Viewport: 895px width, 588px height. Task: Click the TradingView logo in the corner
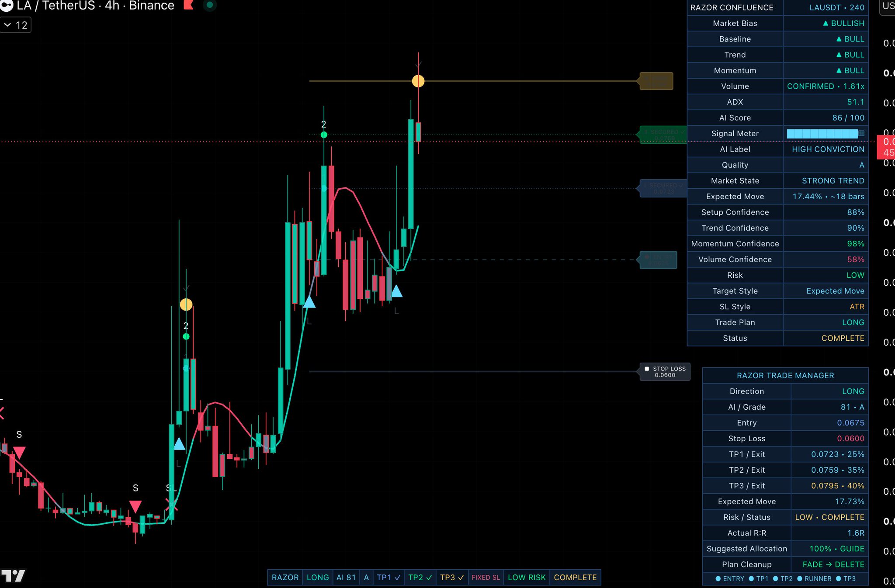pyautogui.click(x=13, y=576)
